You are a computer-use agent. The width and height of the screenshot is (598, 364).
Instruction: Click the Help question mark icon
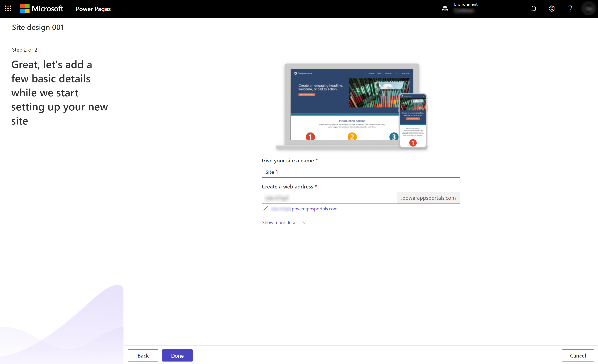570,9
